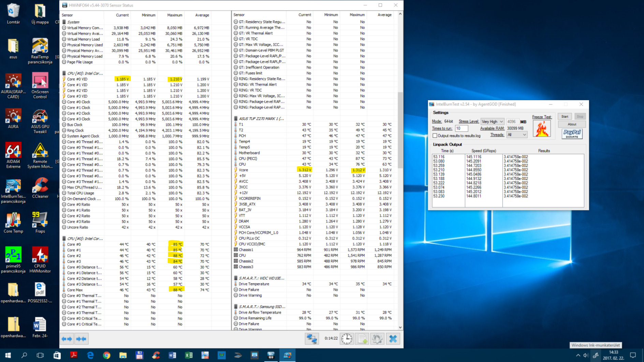Click the Stress Level label link in IntelBurnTest
Screen dimensions: 644x362
click(x=469, y=121)
